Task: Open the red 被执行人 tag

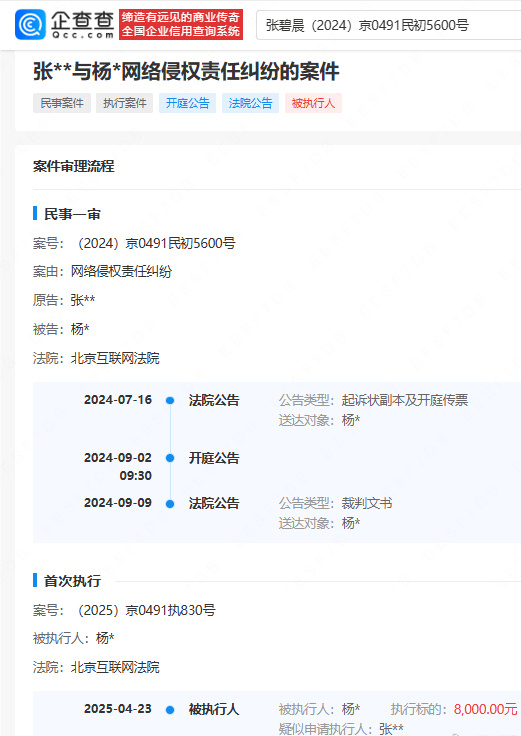Action: click(x=313, y=103)
